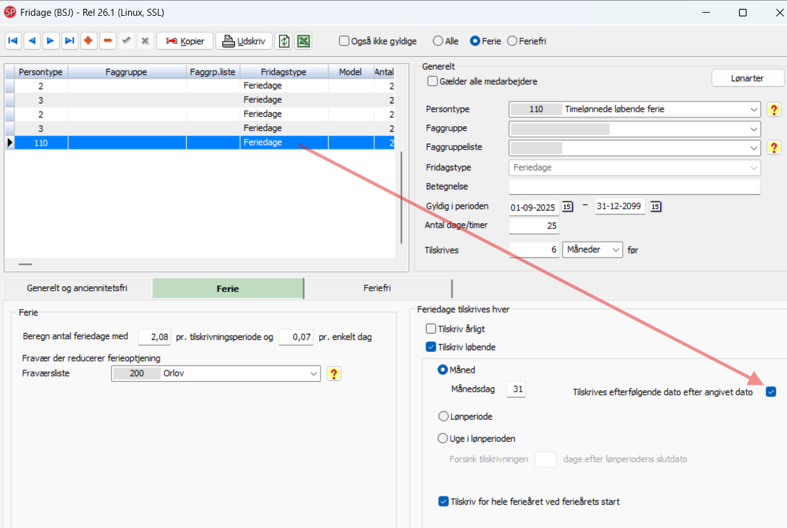This screenshot has width=787, height=528.
Task: Sort by Model column header
Action: point(350,72)
